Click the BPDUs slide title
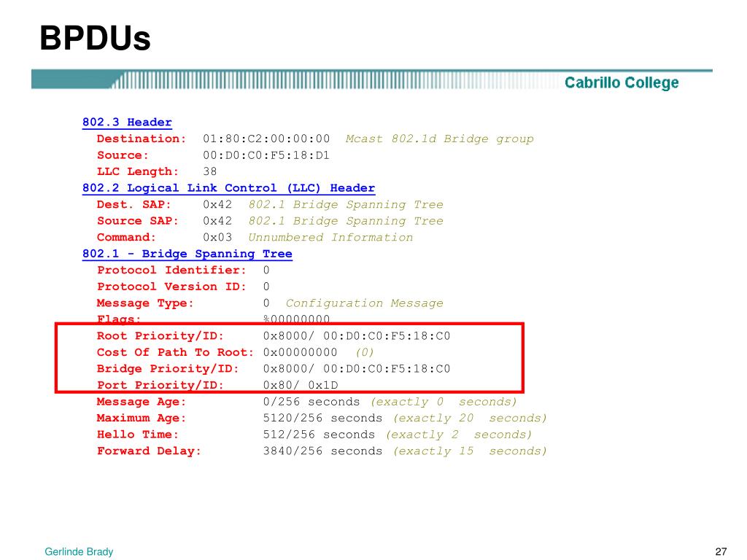747x560 pixels. pos(96,38)
